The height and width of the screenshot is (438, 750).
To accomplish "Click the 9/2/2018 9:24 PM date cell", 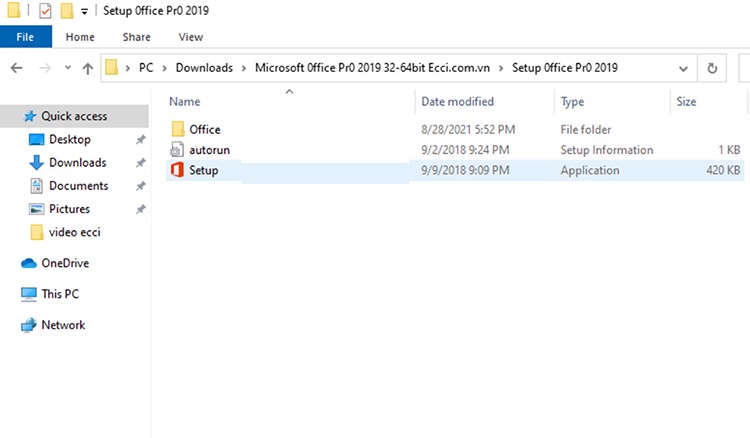I will point(465,150).
